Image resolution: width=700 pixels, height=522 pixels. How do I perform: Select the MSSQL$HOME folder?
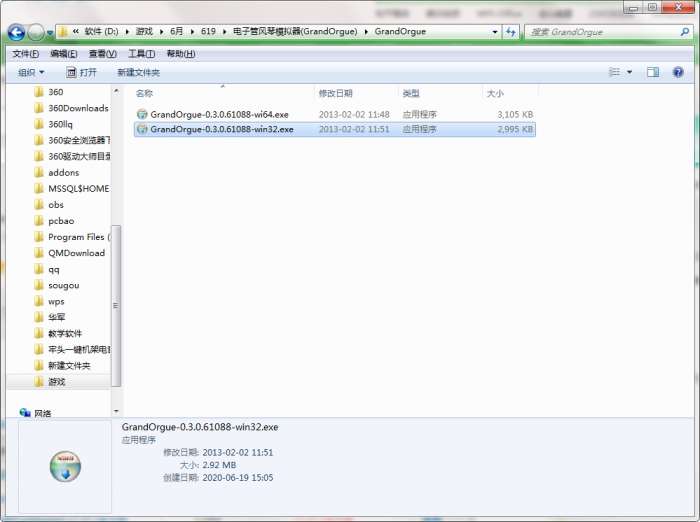[x=79, y=188]
